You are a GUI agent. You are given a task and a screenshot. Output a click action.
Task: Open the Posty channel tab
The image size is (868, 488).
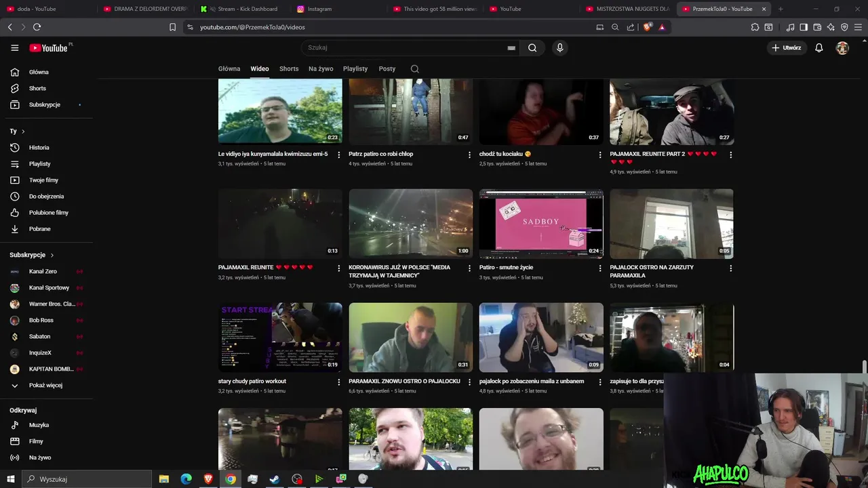[x=387, y=68]
